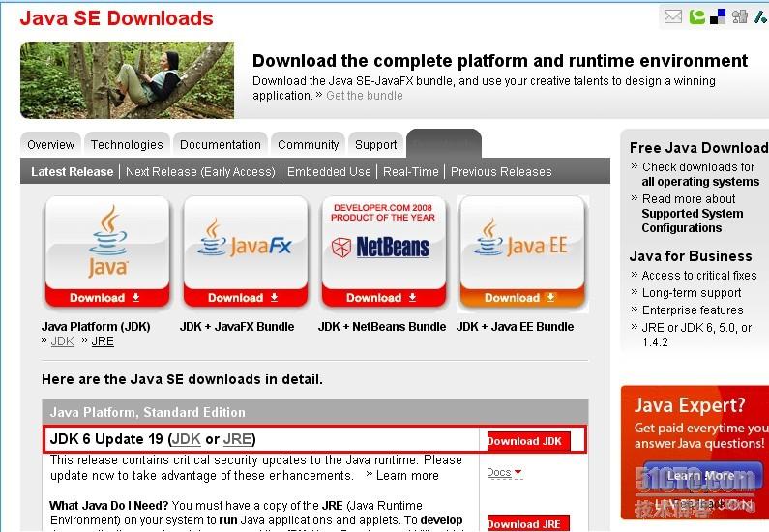
Task: Click Learn More in Java Expert ad
Action: coord(702,476)
